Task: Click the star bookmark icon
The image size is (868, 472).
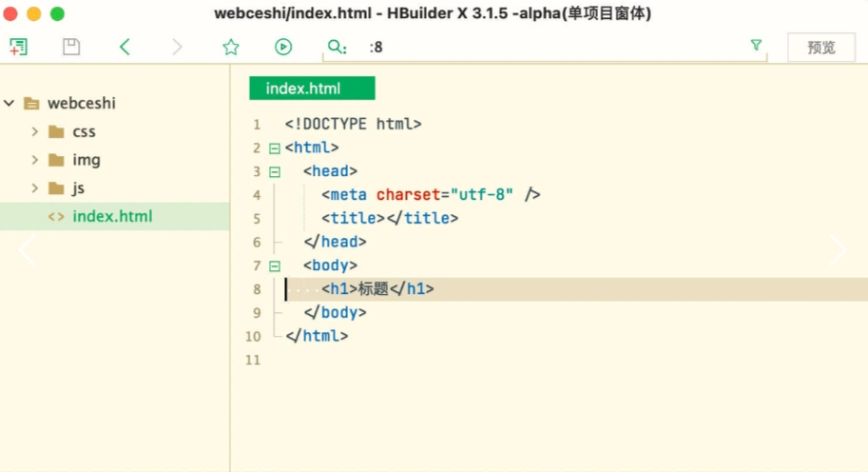Action: pos(231,47)
